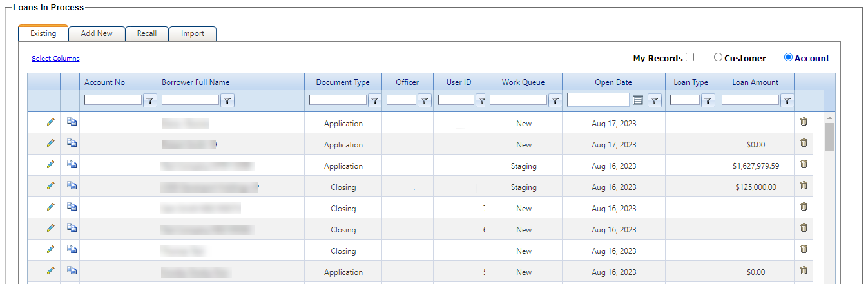Open the Add New tab
The width and height of the screenshot is (868, 284).
(x=97, y=33)
